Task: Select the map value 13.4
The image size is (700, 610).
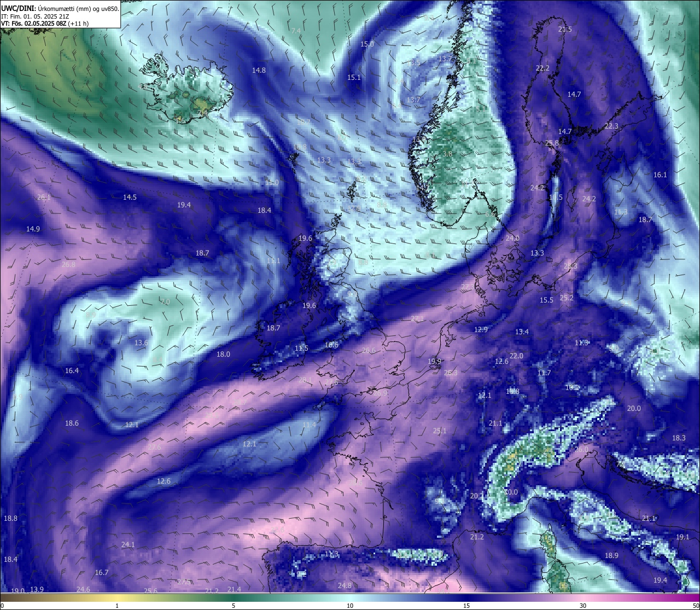Action: click(x=522, y=332)
